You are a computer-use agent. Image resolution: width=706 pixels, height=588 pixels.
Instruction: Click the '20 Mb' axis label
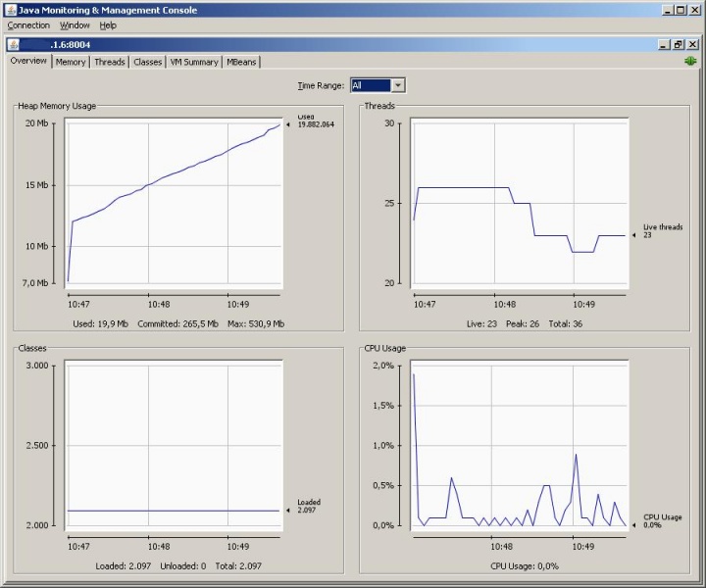point(36,122)
